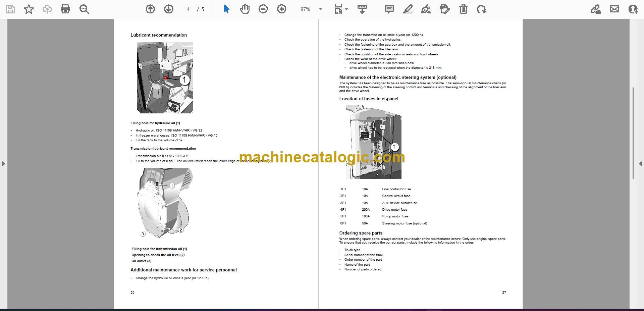The image size is (644, 311).
Task: Click the delete trash icon
Action: [x=463, y=9]
